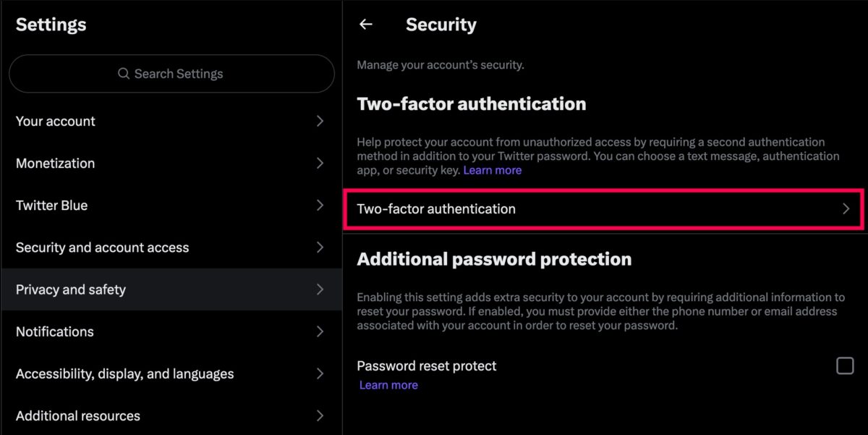Follow Learn more under Password reset protect
868x435 pixels.
[388, 385]
